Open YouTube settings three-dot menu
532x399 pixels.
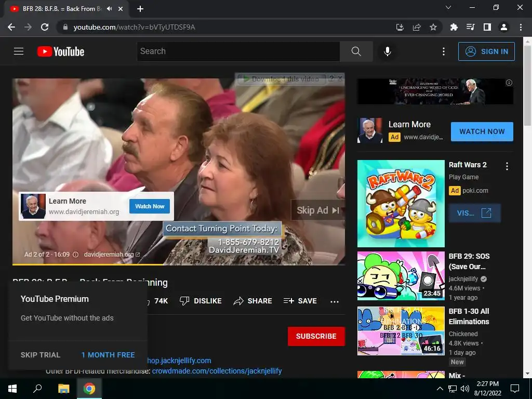click(444, 51)
